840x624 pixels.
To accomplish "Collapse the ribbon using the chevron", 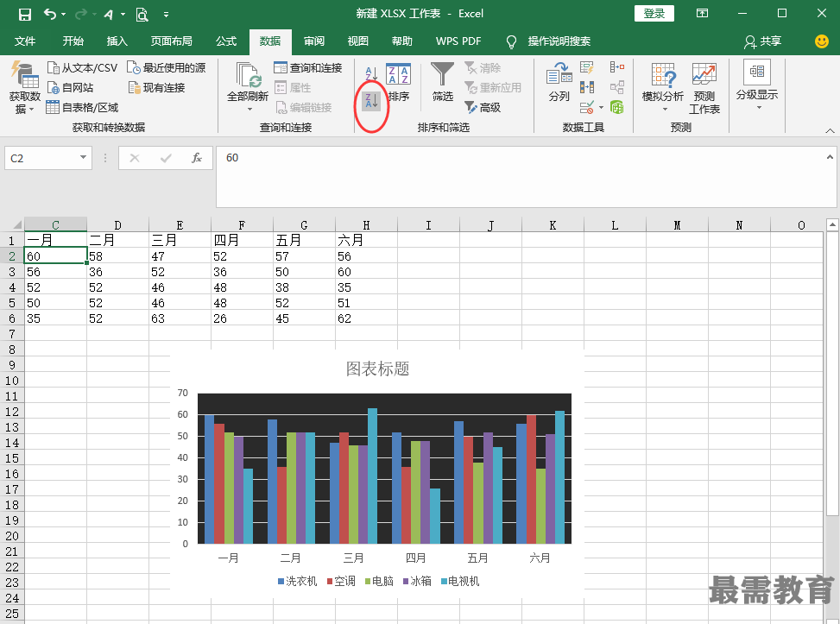I will point(830,130).
